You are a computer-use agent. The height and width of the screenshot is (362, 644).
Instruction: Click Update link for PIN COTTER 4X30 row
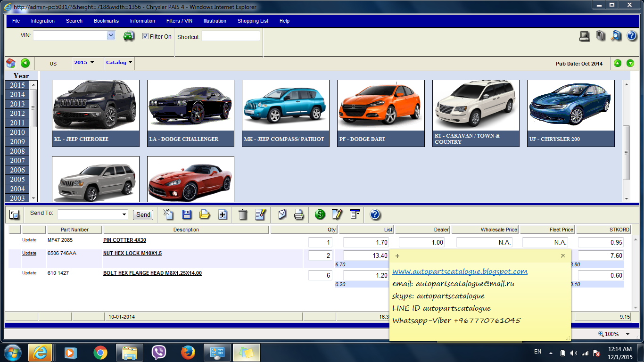[29, 240]
